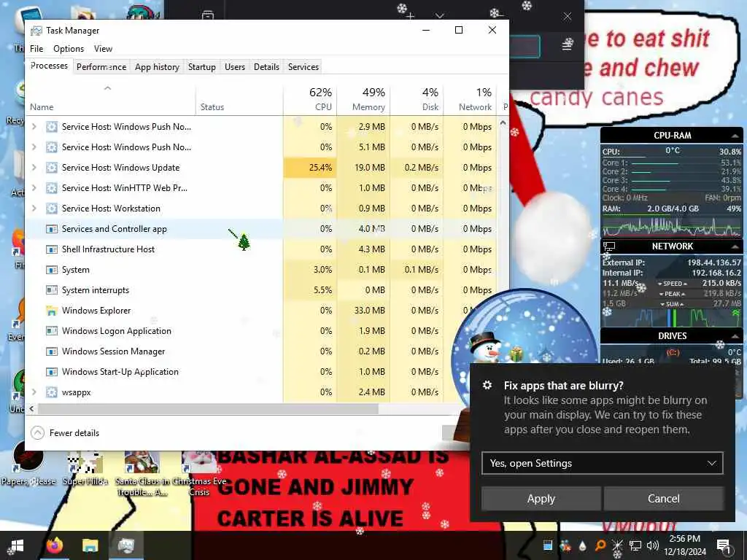Switch to the Services tab

pos(303,67)
